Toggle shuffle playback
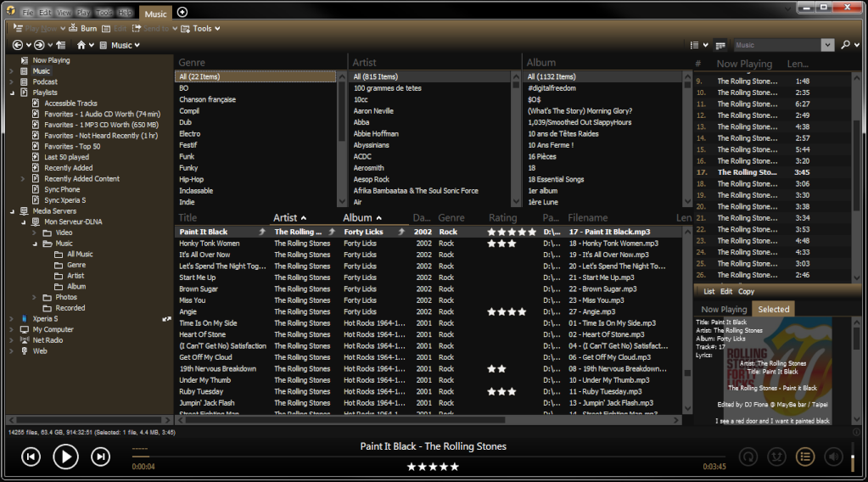Image resolution: width=868 pixels, height=482 pixels. coord(776,457)
